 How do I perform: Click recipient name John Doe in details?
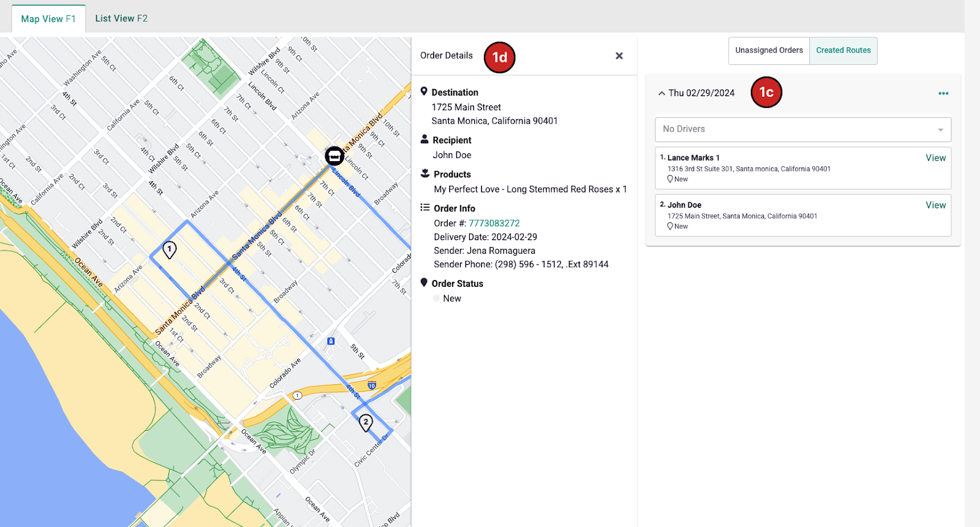[x=452, y=155]
